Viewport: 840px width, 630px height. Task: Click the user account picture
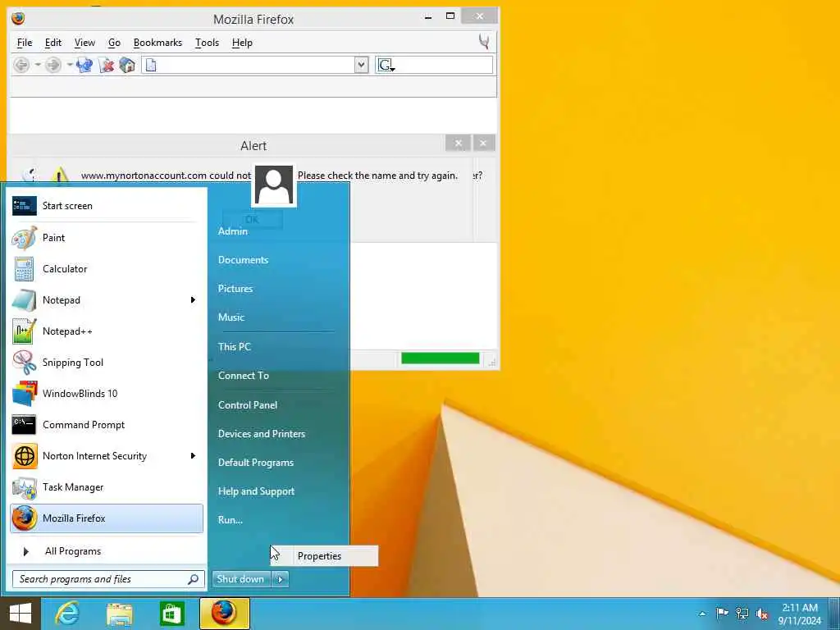point(274,185)
